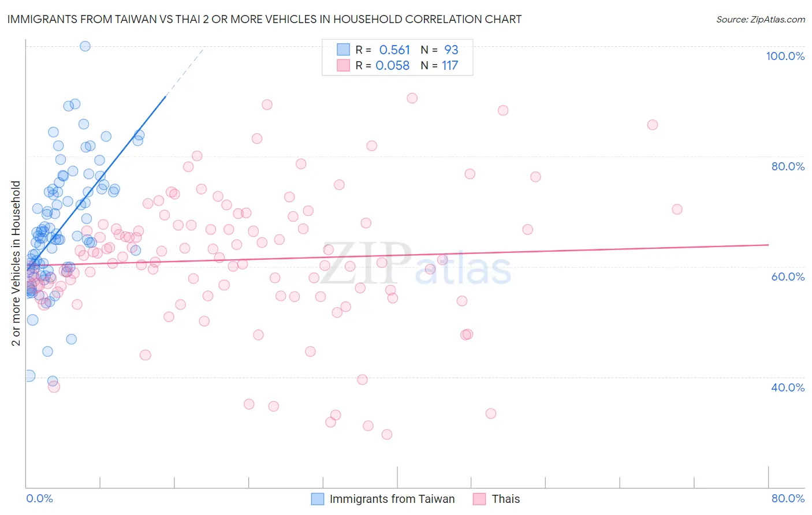Click the blue data point near 100%
This screenshot has height=515, width=812.
(85, 46)
